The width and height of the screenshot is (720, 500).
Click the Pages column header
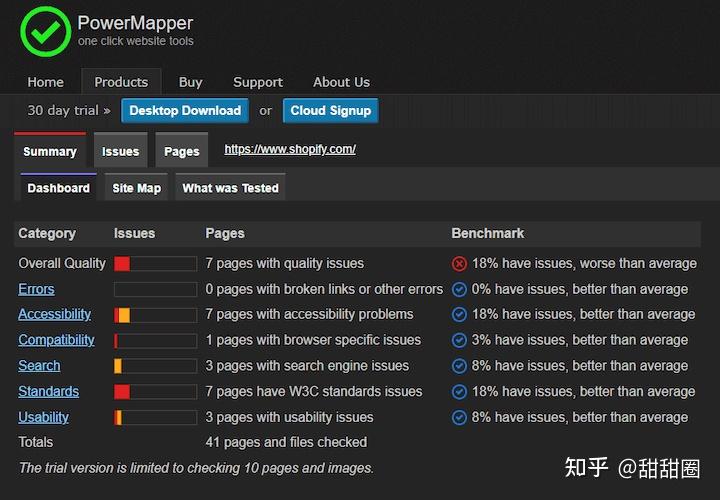(x=225, y=233)
